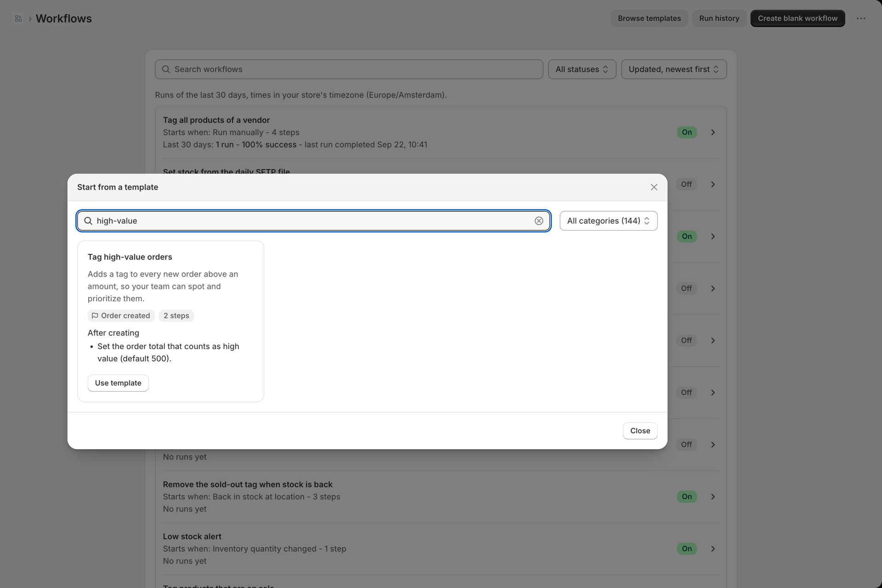This screenshot has width=882, height=588.
Task: Open the Low stock alert row chevron
Action: click(x=713, y=548)
